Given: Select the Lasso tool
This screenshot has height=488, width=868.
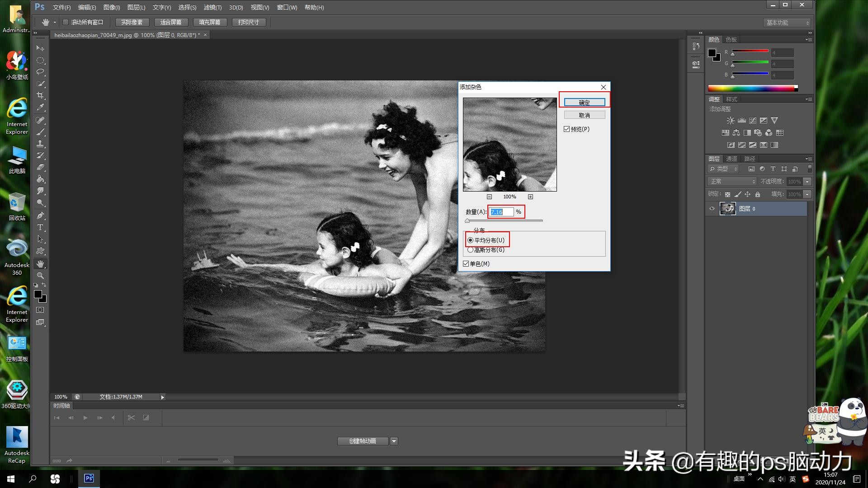Looking at the screenshot, I should (x=40, y=72).
